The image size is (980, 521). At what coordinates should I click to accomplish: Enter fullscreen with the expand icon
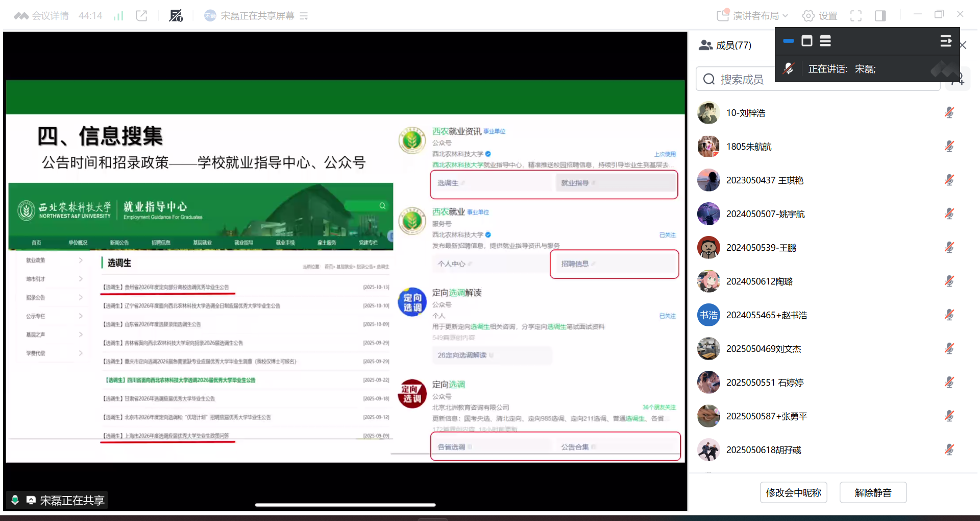[x=856, y=16]
